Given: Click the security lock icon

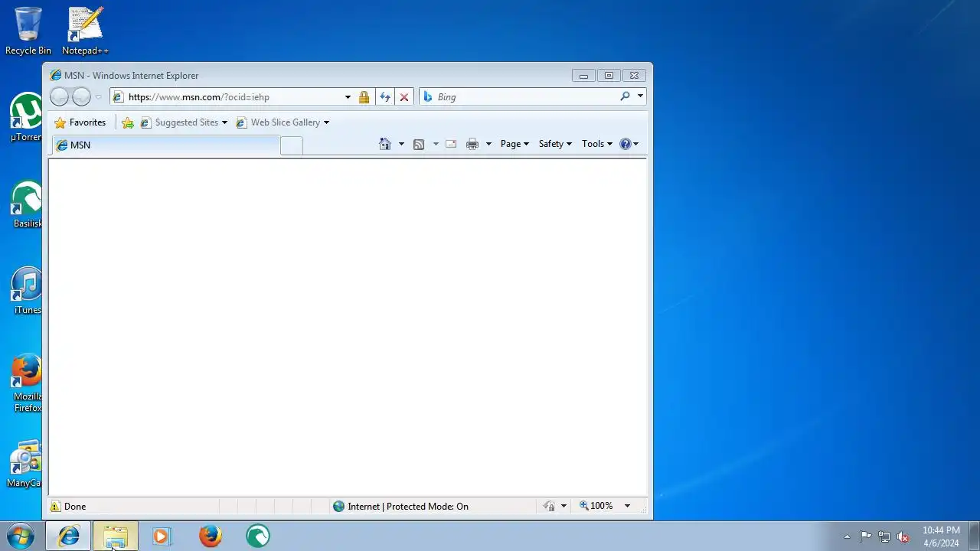Looking at the screenshot, I should tap(364, 97).
